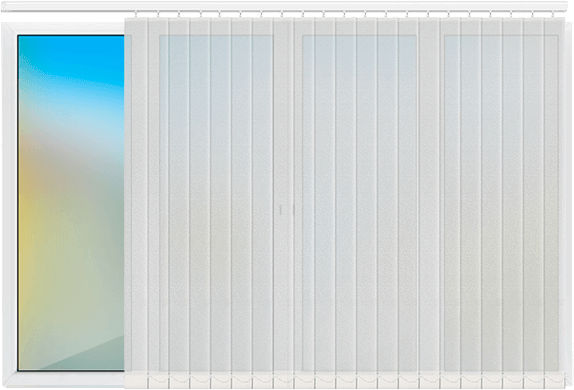Click the right end of the headrail
574x390 pixels.
tap(560, 7)
